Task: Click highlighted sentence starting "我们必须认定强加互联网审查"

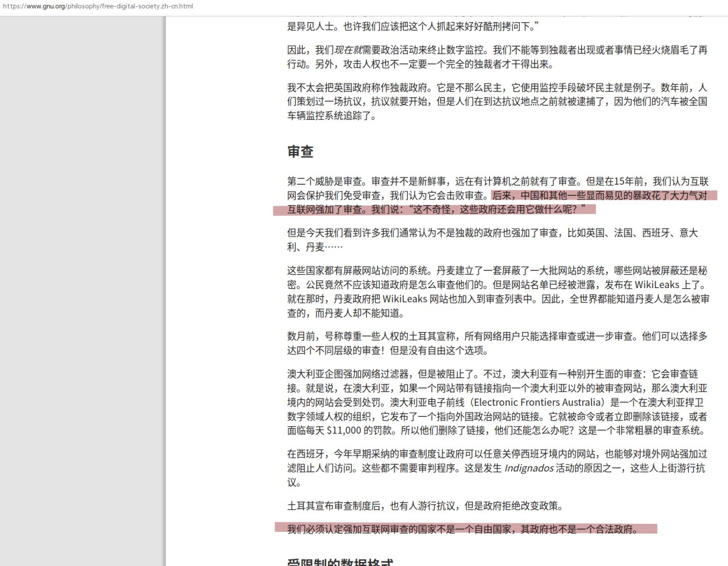Action: coord(462,529)
